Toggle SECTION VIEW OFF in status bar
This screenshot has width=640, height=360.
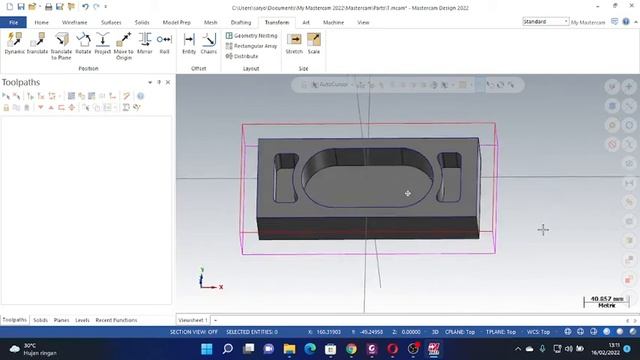[x=194, y=332]
